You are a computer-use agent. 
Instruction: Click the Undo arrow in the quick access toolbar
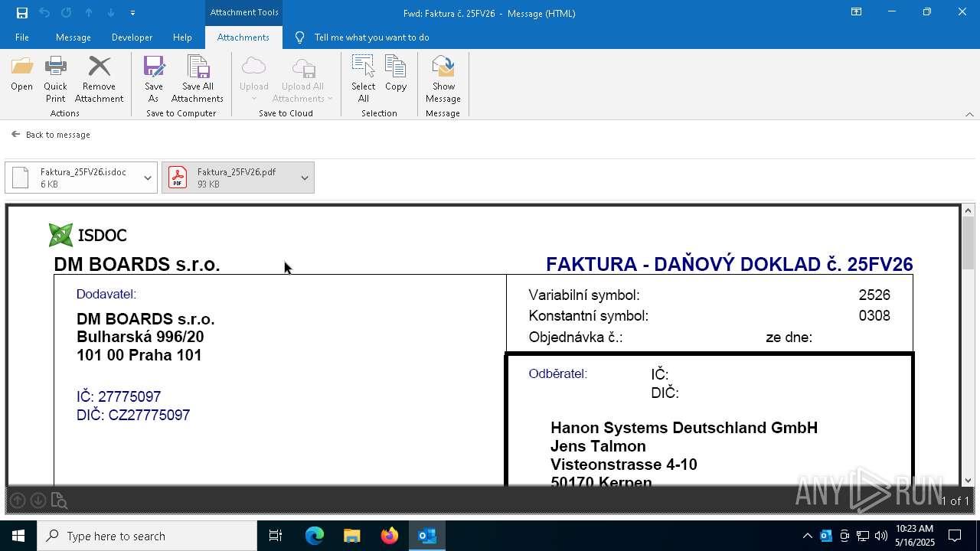(x=44, y=13)
